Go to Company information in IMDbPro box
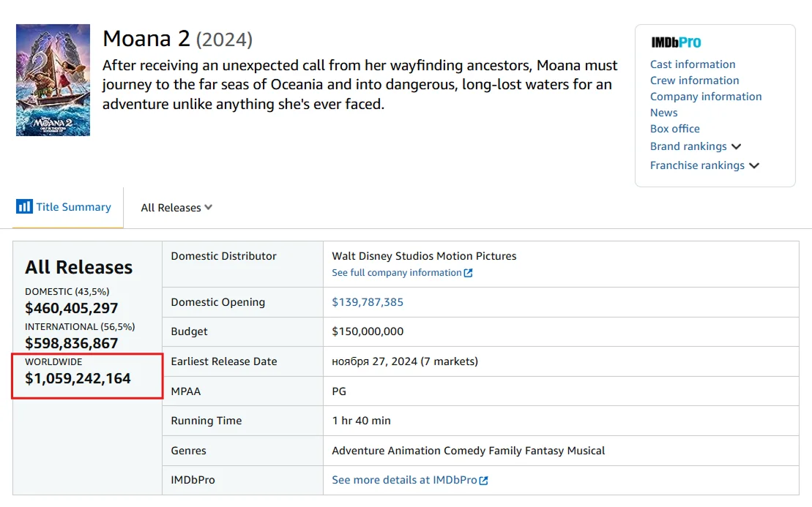The height and width of the screenshot is (507, 812). pyautogui.click(x=706, y=97)
